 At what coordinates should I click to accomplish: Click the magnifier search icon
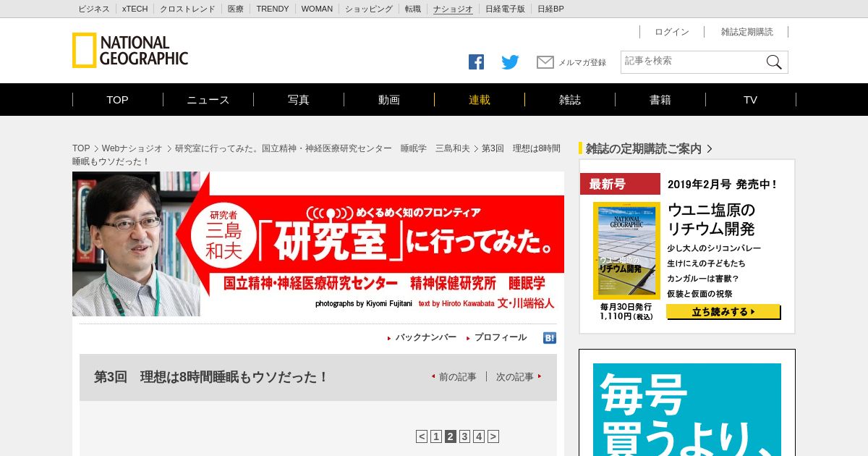(x=774, y=62)
